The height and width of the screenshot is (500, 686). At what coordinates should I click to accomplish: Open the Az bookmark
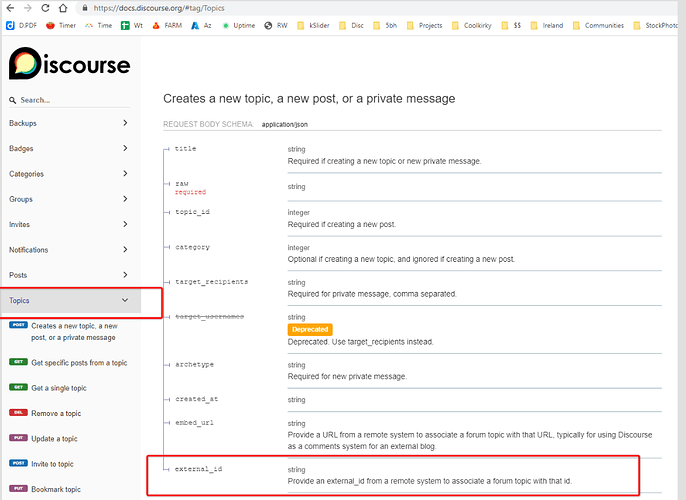pos(201,25)
